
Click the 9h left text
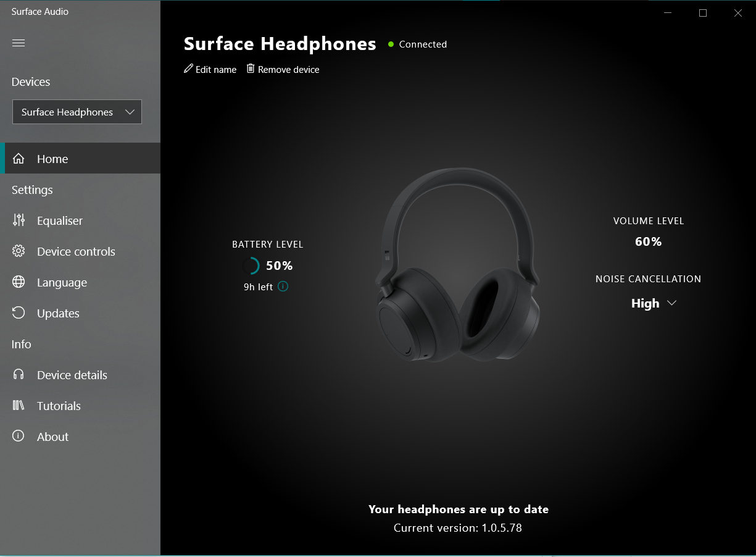(x=258, y=287)
